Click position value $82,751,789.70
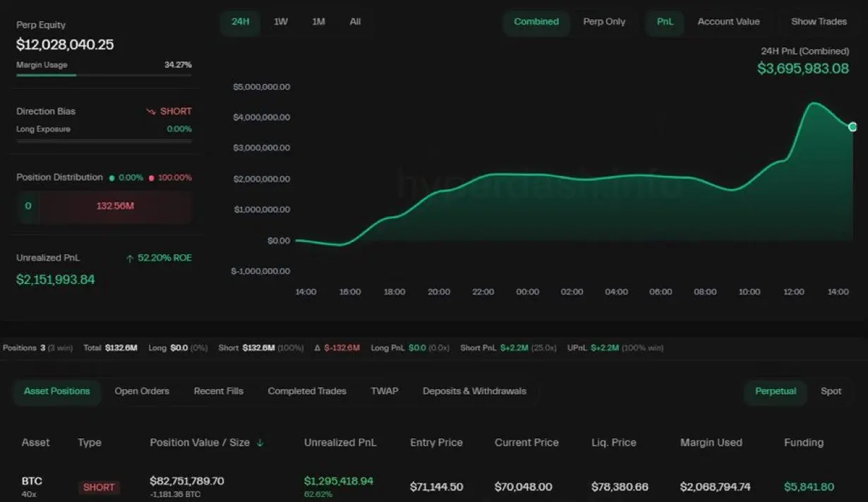Viewport: 868px width, 502px height. pyautogui.click(x=187, y=481)
